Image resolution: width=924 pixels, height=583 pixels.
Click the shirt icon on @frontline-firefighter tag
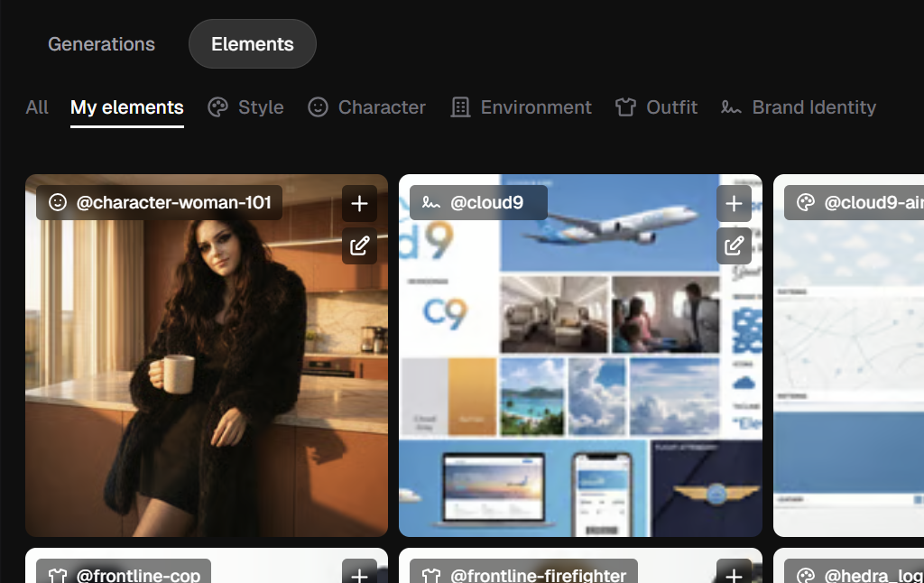click(x=430, y=576)
